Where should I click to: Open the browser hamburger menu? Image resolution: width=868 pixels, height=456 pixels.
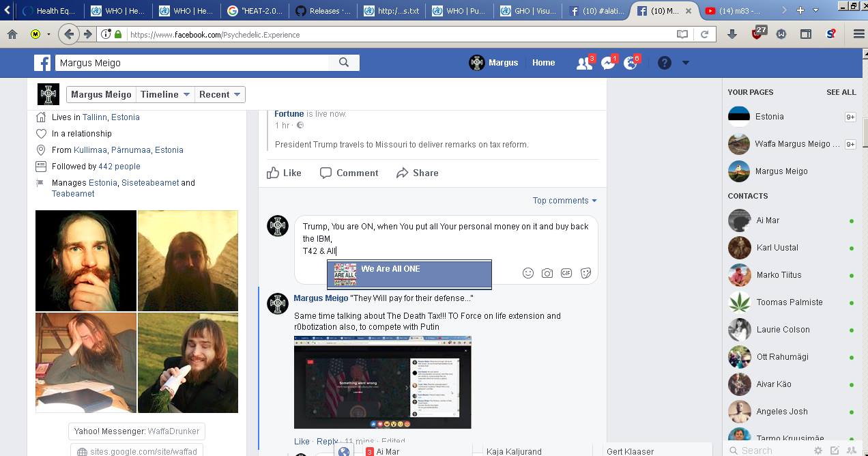858,34
